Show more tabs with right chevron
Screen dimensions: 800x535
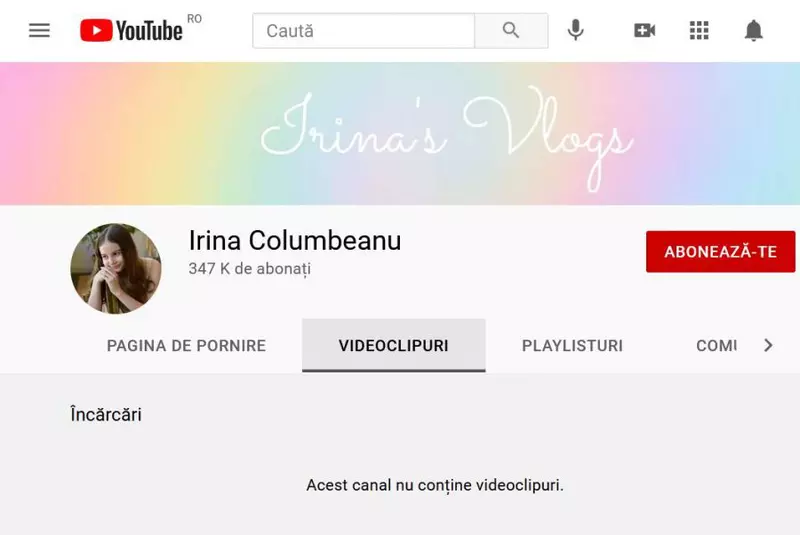[x=768, y=345]
